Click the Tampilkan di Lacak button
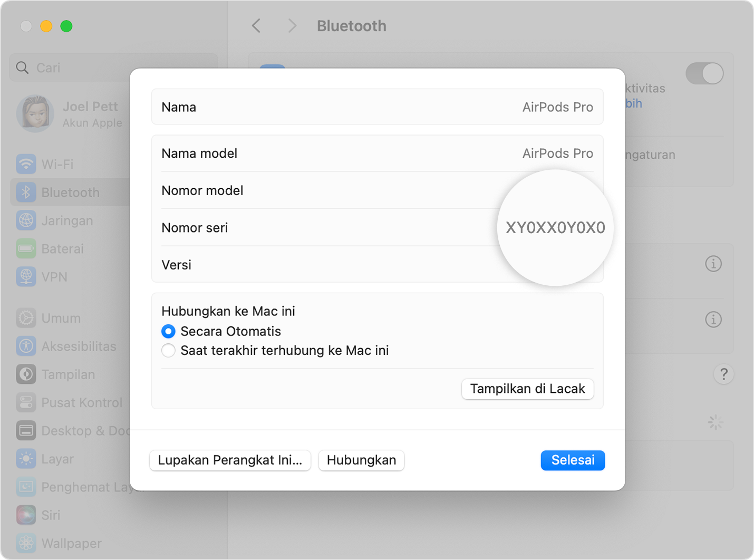 pos(528,389)
